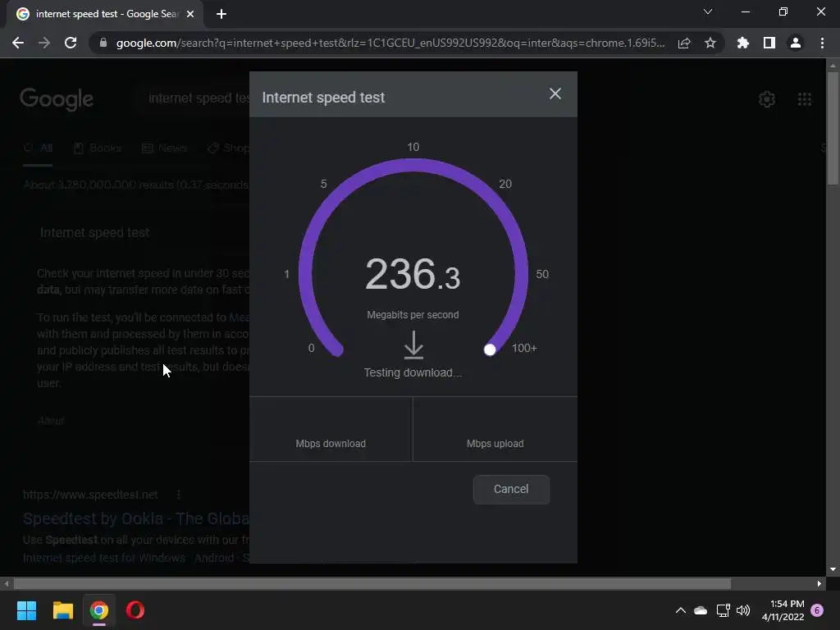The image size is (840, 630).
Task: Click the https://www.speedtest.net URL text
Action: click(x=90, y=495)
